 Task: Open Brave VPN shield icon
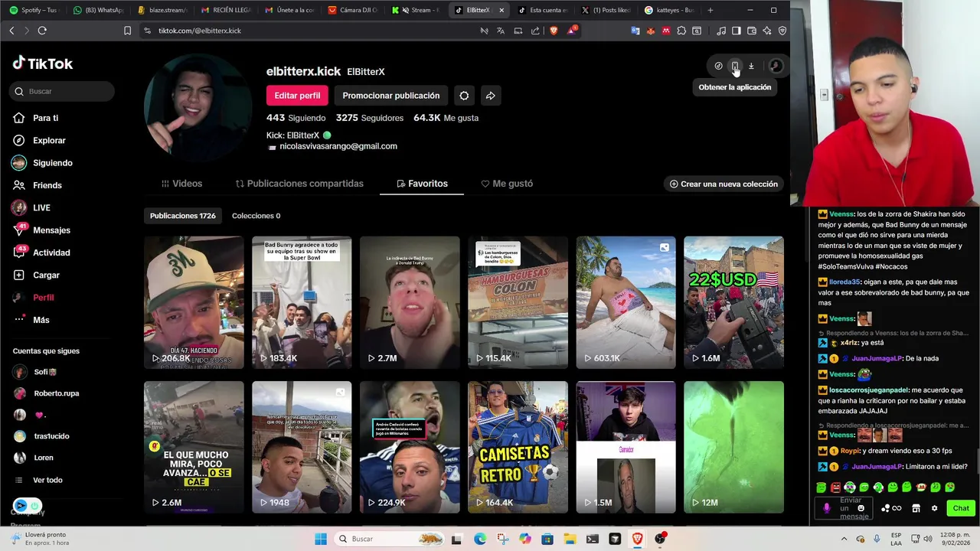pyautogui.click(x=782, y=31)
